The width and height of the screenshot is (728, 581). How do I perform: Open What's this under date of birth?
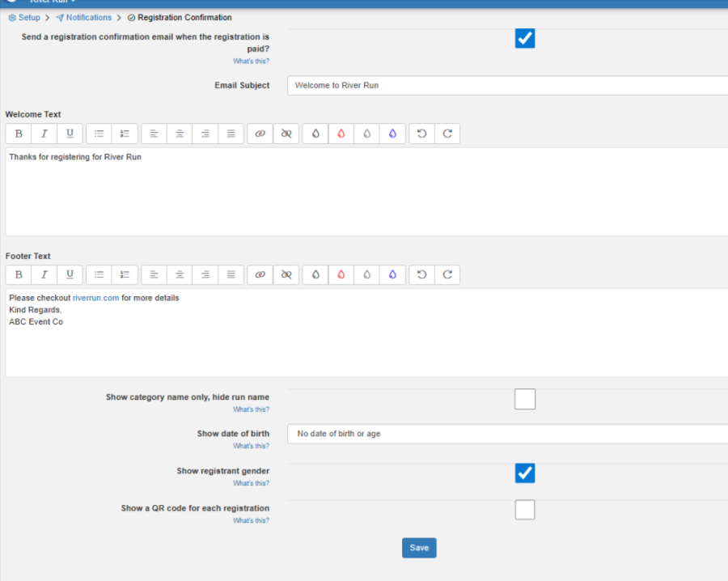coord(252,447)
